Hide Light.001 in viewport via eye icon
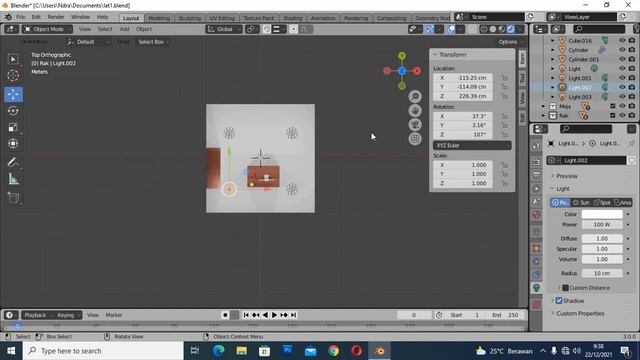640x360 pixels. 622,78
